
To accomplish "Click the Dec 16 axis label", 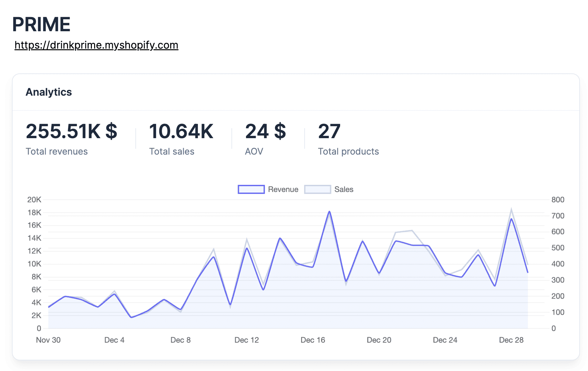I will point(313,340).
